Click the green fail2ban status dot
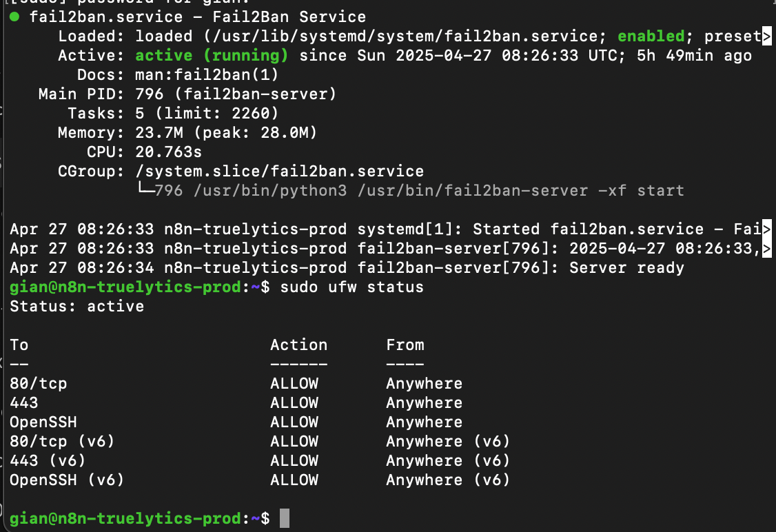This screenshot has width=776, height=532. [14, 17]
